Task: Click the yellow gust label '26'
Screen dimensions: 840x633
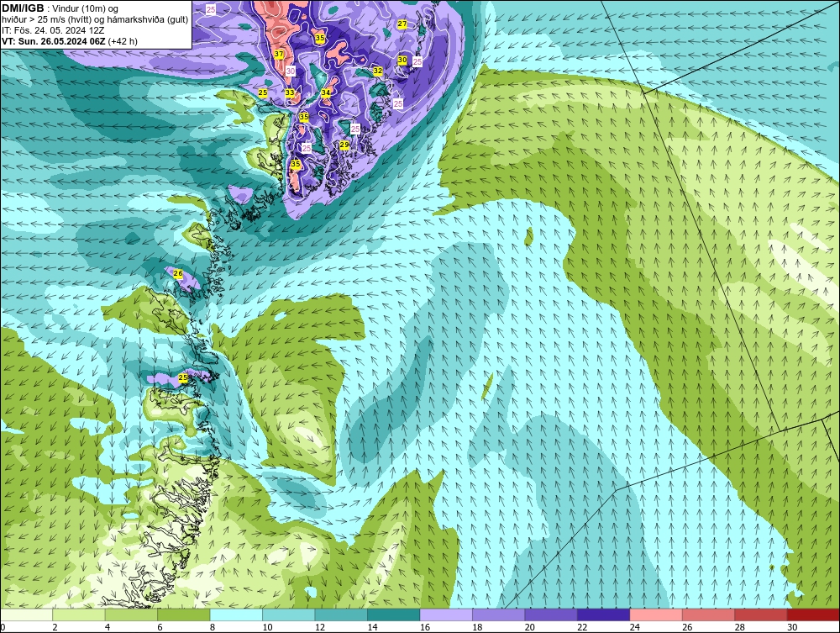Action: tap(178, 274)
